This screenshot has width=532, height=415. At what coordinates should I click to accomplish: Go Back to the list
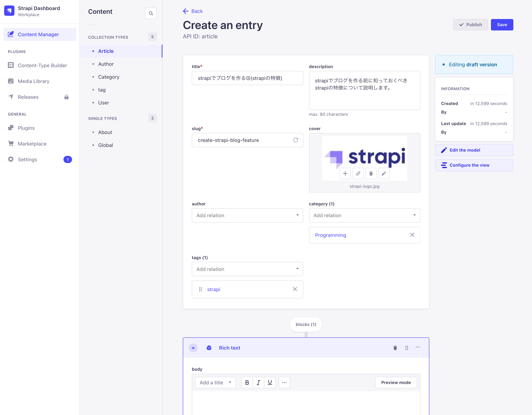[x=193, y=11]
